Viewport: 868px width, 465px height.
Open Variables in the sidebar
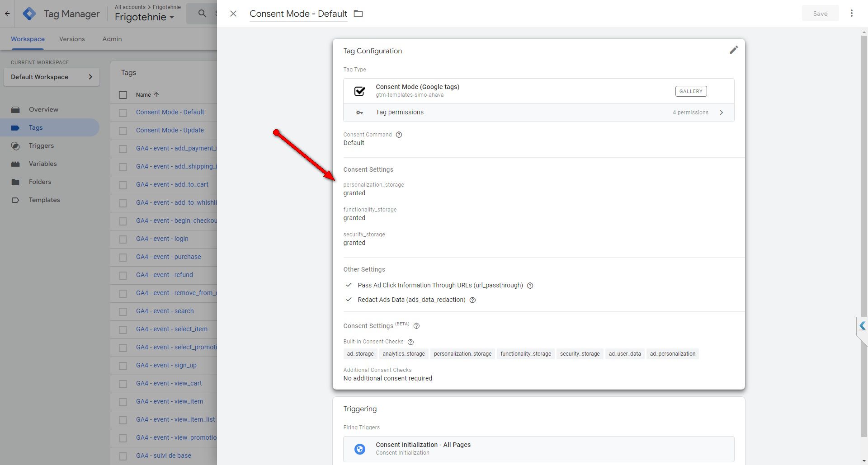click(43, 164)
